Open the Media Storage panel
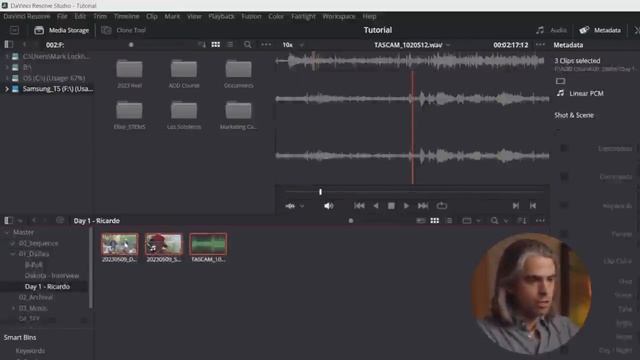640x360 pixels. [62, 30]
